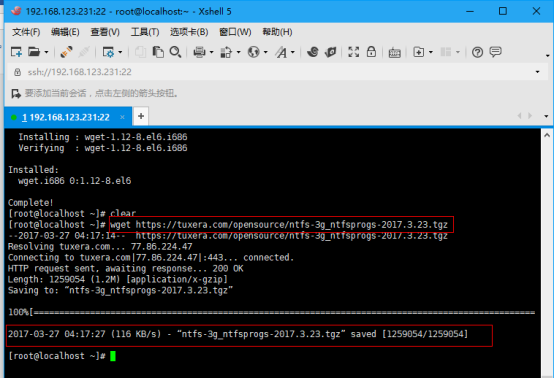Click the virtual keyboard icon
Screen dimensions: 554x379
coord(394,53)
